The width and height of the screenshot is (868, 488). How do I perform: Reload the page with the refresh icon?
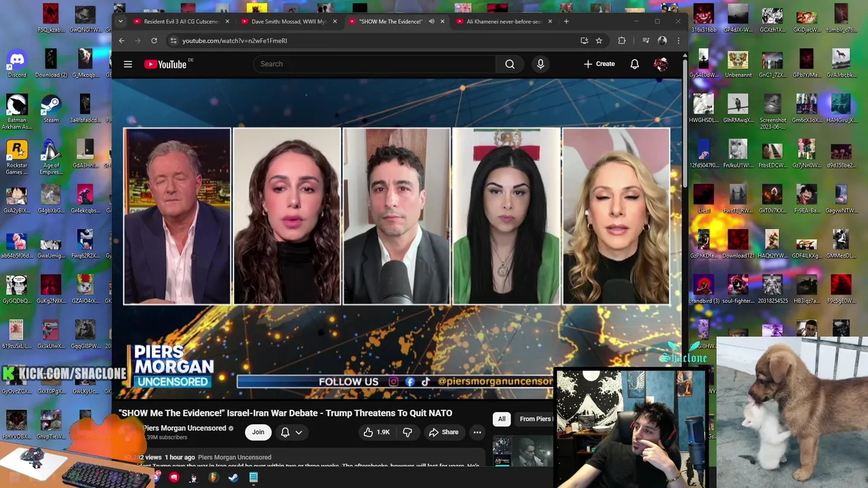pos(154,41)
